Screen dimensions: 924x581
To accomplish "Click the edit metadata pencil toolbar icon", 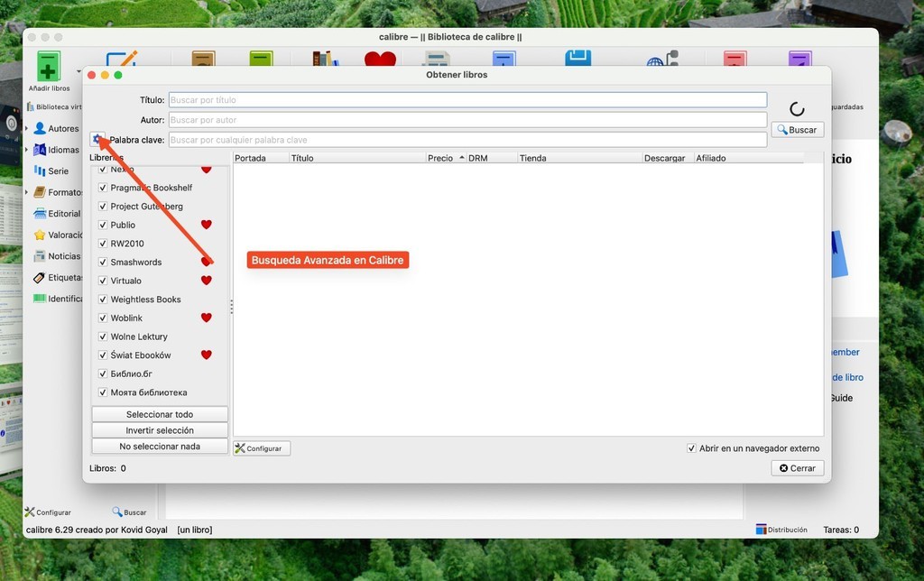I will [122, 59].
